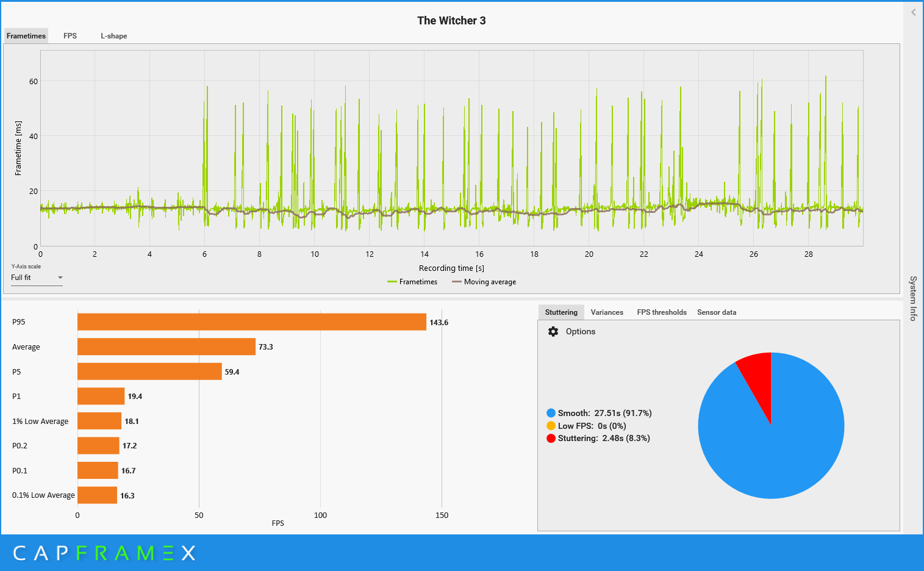The width and height of the screenshot is (924, 571).
Task: Click the P95 orange bar
Action: (252, 322)
